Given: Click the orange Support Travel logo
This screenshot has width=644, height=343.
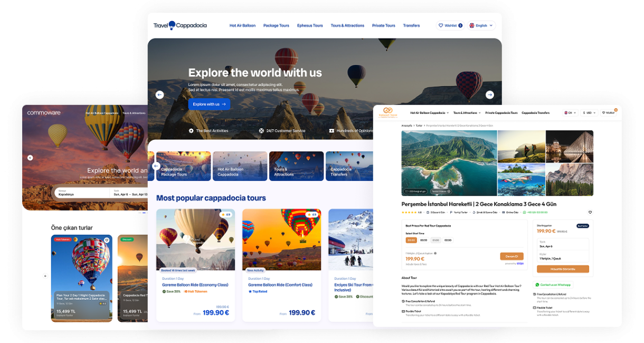Looking at the screenshot, I should pos(387,112).
